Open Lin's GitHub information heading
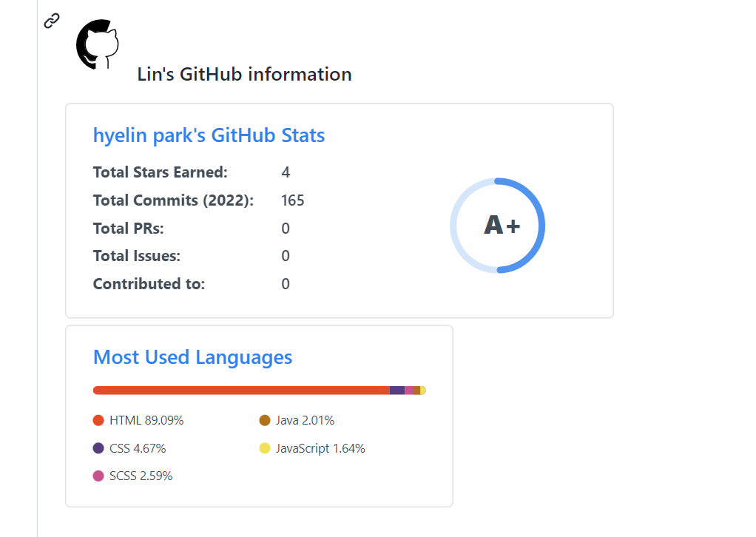 point(244,74)
